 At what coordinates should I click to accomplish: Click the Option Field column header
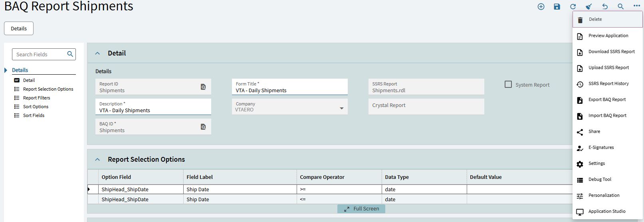point(141,177)
